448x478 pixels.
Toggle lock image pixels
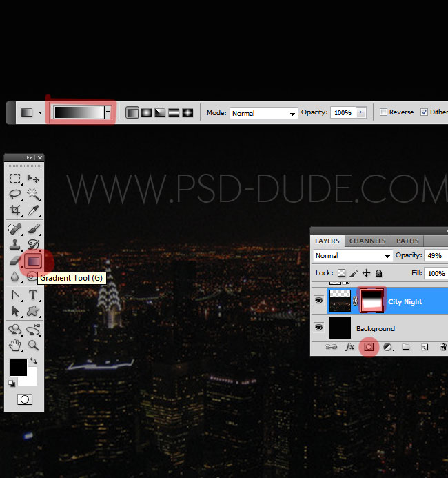[x=354, y=273]
